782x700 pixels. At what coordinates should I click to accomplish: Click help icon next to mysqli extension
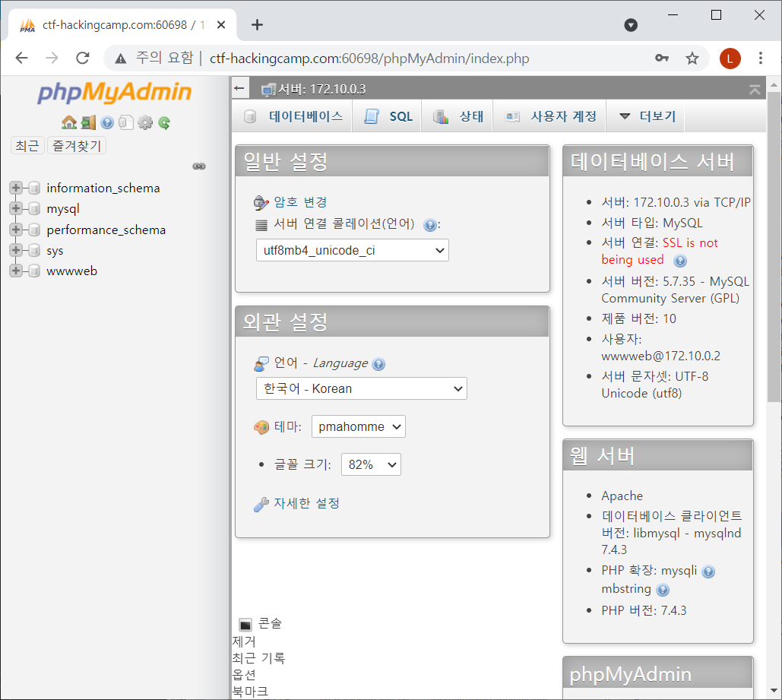pos(708,572)
